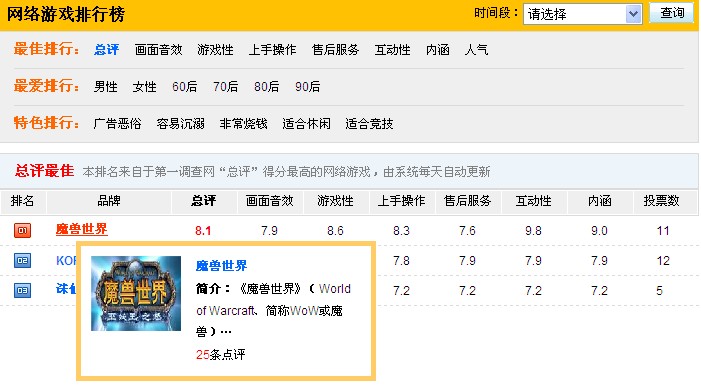701x386 pixels.
Task: Click the 魔兽世界 link in ranking row
Action: click(x=81, y=229)
